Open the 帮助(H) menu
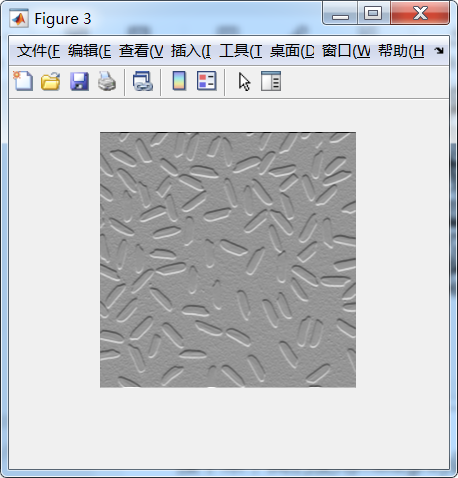 pos(401,51)
